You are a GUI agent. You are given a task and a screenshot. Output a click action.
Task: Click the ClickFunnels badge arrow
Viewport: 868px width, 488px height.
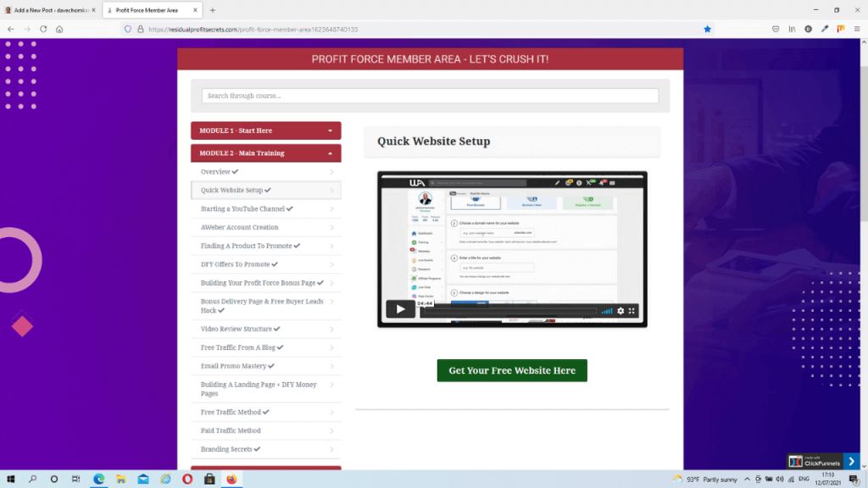point(851,462)
